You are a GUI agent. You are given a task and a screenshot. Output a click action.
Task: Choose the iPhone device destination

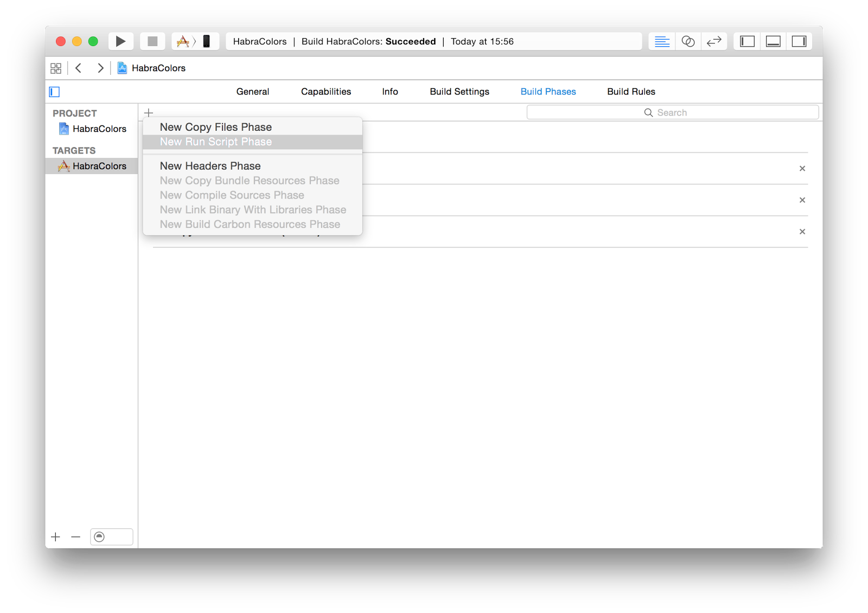[x=207, y=41]
